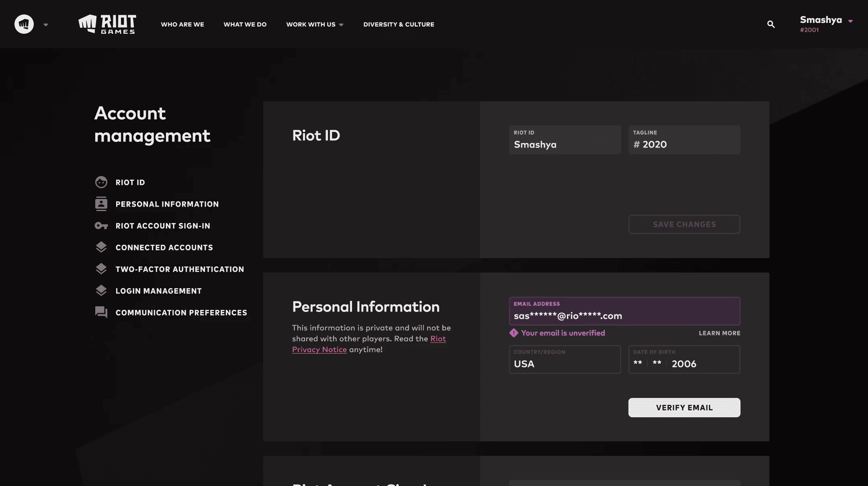Viewport: 868px width, 486px height.
Task: Open the Riot Games home logo
Action: (x=107, y=24)
